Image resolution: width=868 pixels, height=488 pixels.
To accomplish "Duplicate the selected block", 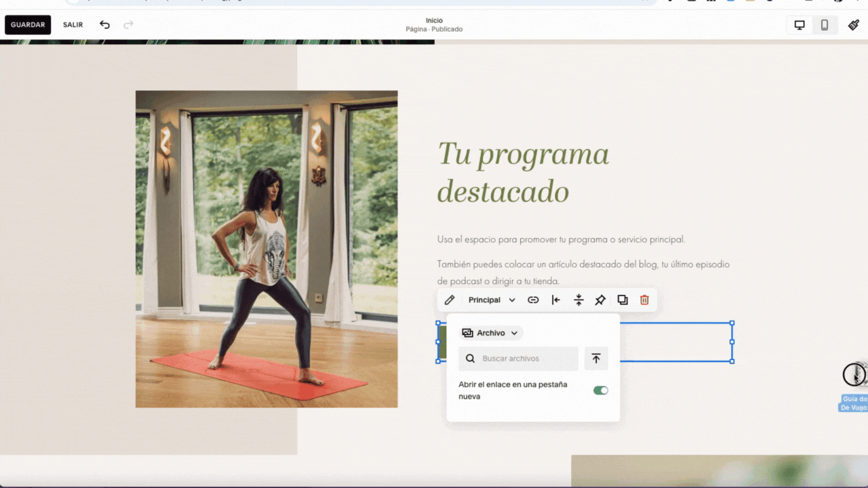I will pyautogui.click(x=623, y=300).
